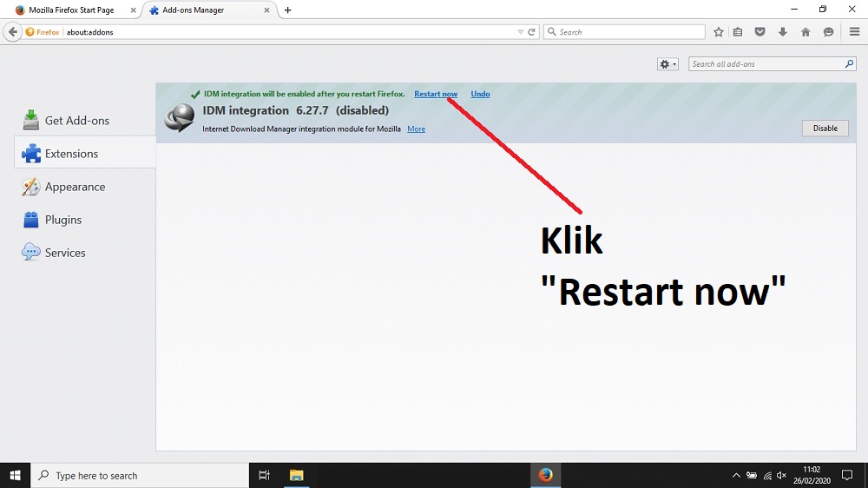The width and height of the screenshot is (868, 488).
Task: Show hidden system tray icons
Action: tap(736, 476)
